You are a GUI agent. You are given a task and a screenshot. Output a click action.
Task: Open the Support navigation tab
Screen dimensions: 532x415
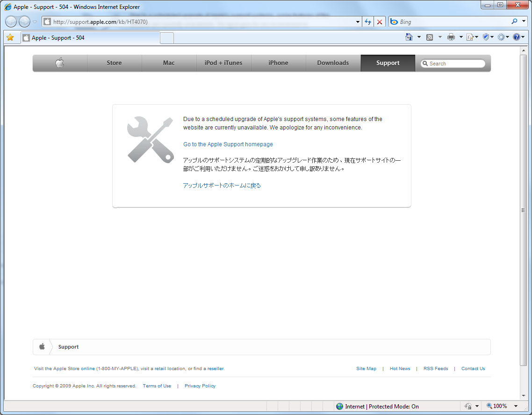point(388,63)
